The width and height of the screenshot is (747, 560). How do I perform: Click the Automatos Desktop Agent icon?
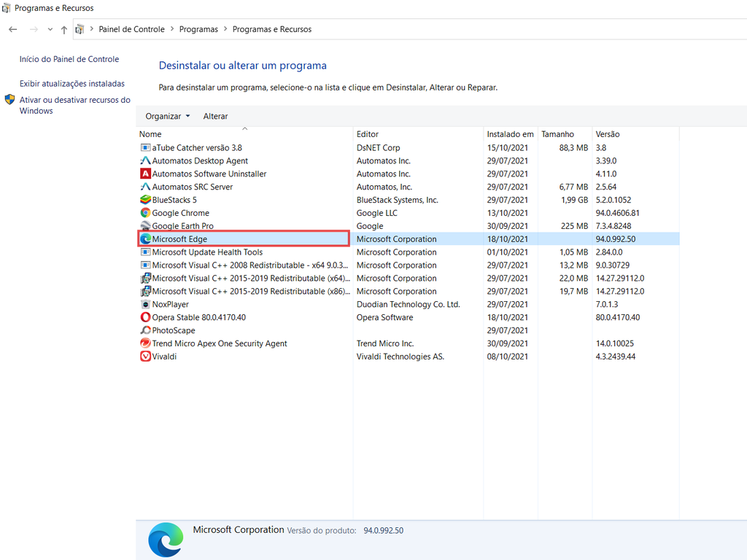pos(145,160)
